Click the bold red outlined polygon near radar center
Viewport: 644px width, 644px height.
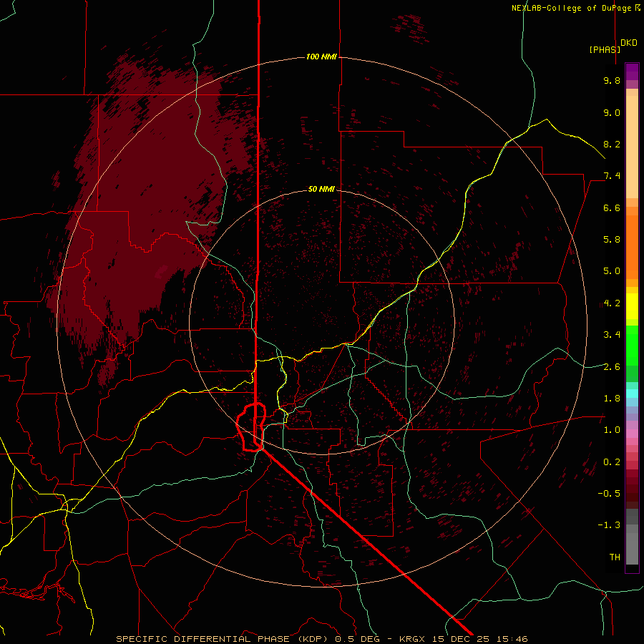pos(251,427)
